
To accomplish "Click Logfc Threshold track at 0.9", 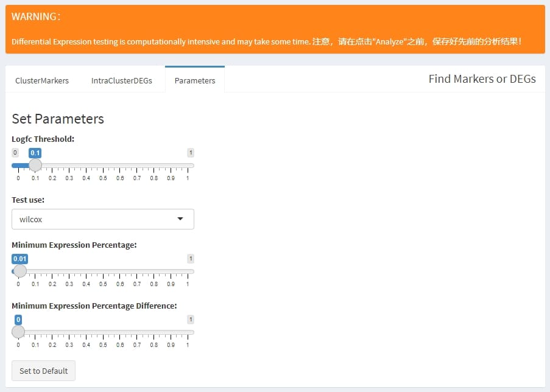I will click(171, 165).
